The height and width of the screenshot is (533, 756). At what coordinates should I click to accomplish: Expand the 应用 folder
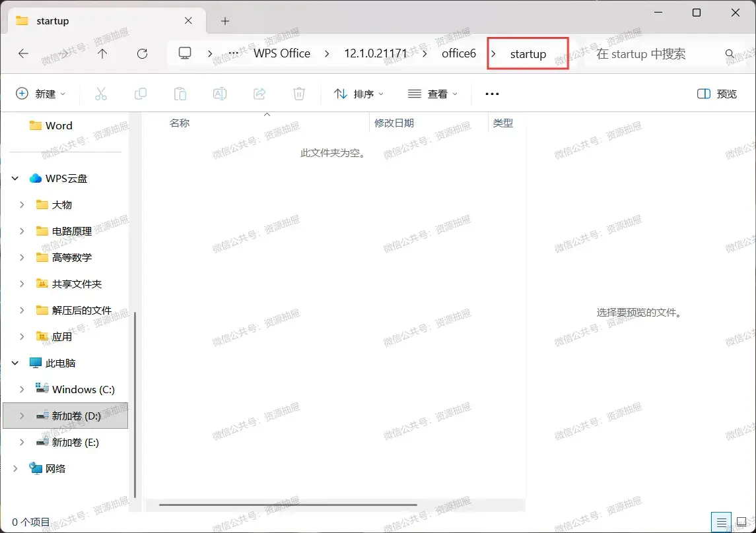pos(22,336)
